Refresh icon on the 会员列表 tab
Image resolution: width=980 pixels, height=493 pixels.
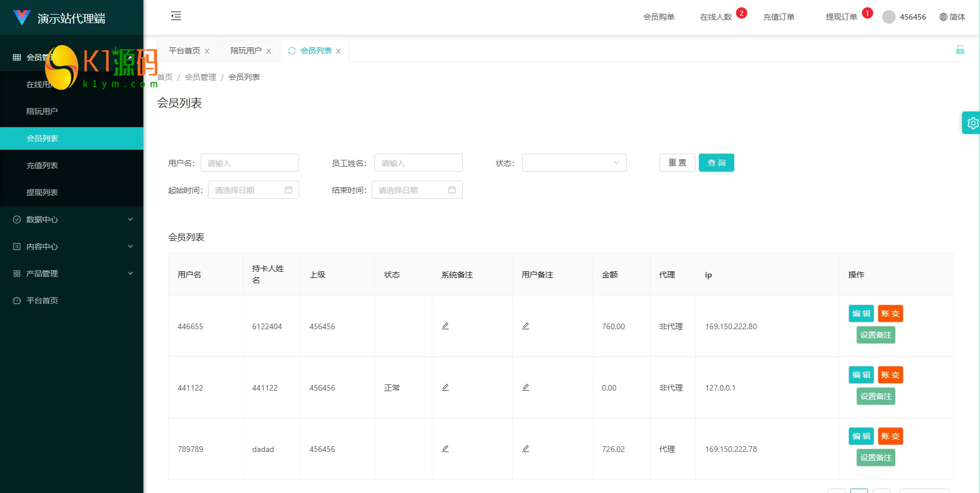coord(292,51)
